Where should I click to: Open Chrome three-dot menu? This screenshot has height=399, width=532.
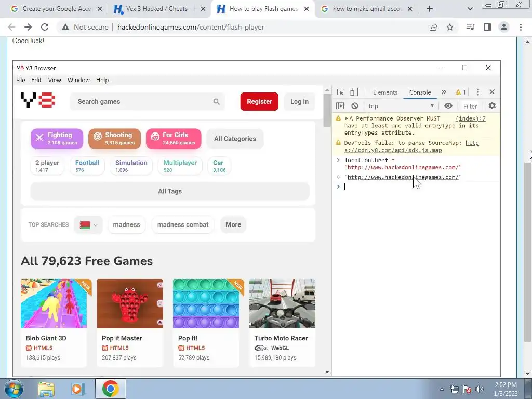click(x=521, y=27)
